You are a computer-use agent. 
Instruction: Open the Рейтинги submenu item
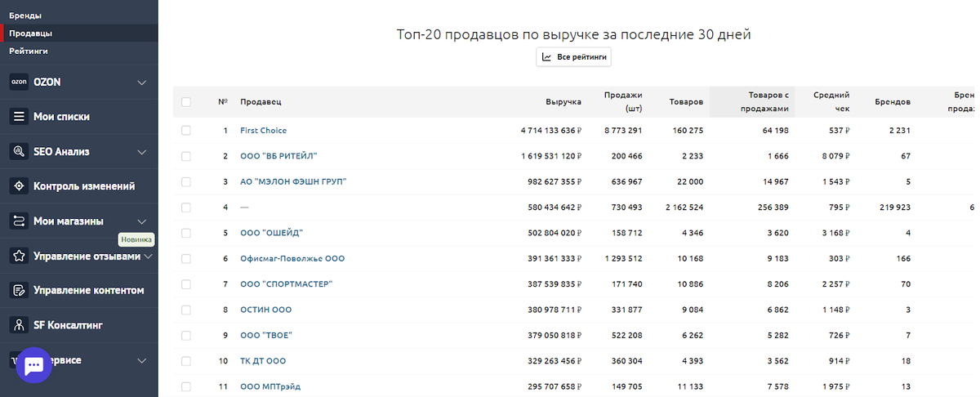point(29,51)
